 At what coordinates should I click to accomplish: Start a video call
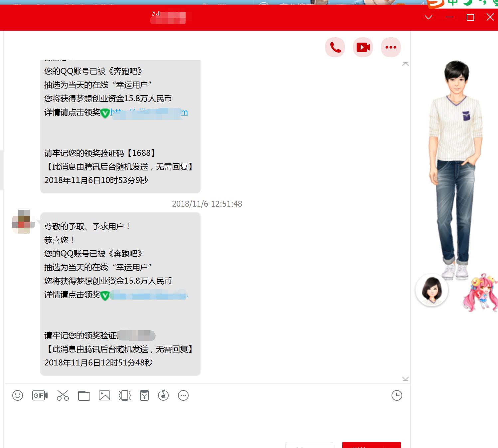[363, 47]
